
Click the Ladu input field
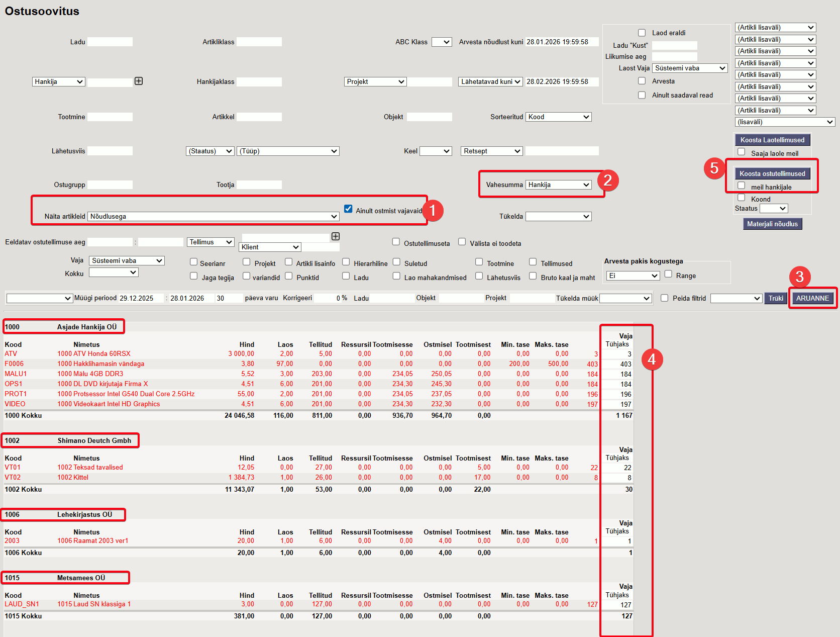click(110, 42)
